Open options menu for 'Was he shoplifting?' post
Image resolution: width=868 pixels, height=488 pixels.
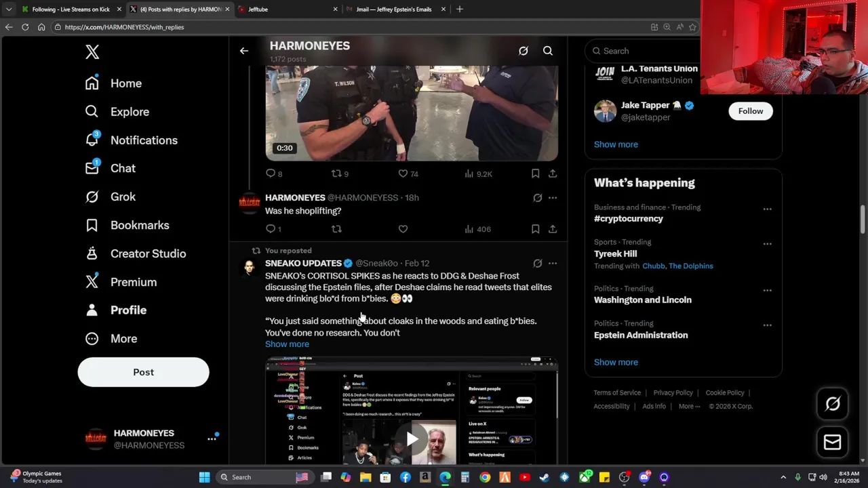[x=553, y=198]
